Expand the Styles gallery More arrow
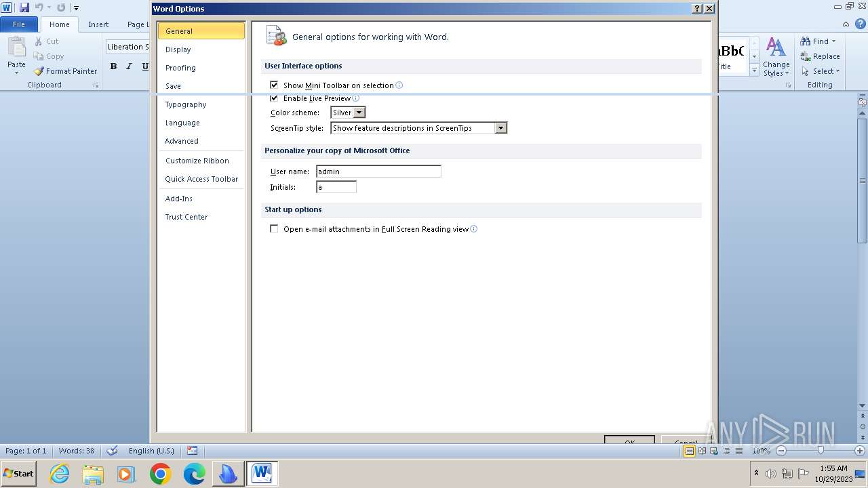This screenshot has height=488, width=868. pyautogui.click(x=754, y=70)
